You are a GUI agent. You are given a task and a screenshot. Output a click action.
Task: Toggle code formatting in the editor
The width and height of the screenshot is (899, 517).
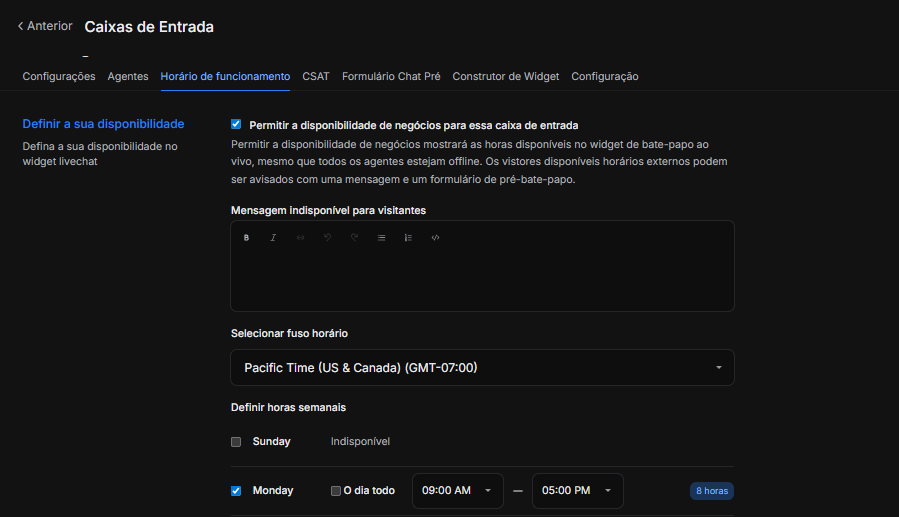(x=435, y=238)
